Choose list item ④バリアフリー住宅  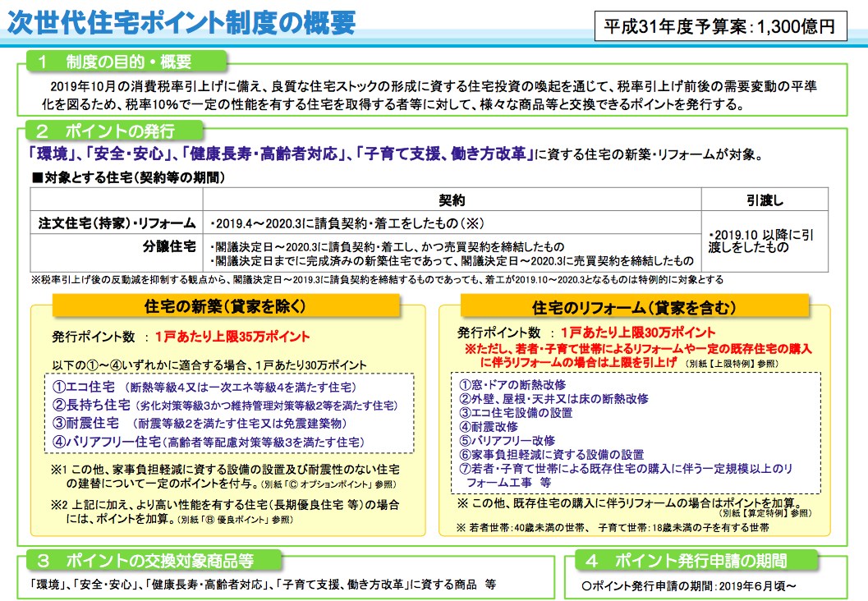click(x=105, y=442)
